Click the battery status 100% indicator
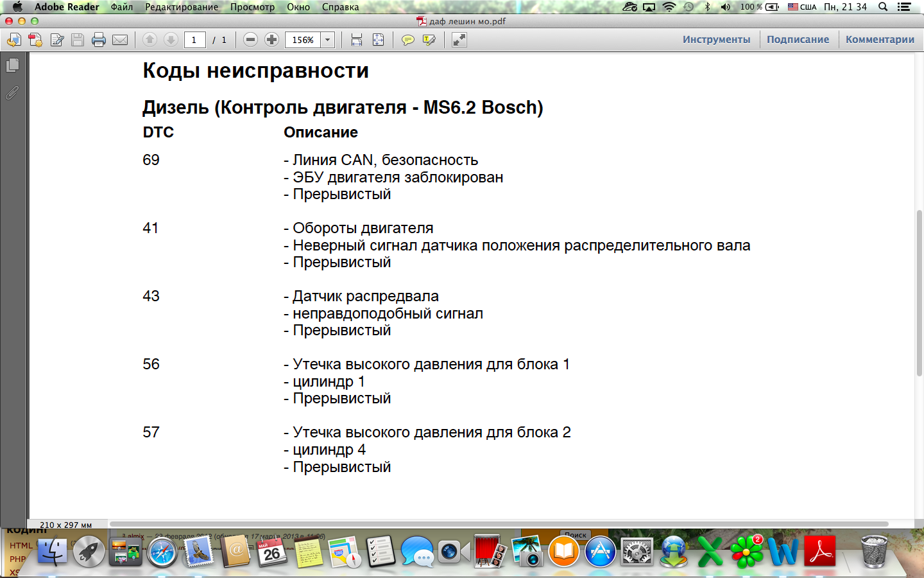 click(x=759, y=7)
